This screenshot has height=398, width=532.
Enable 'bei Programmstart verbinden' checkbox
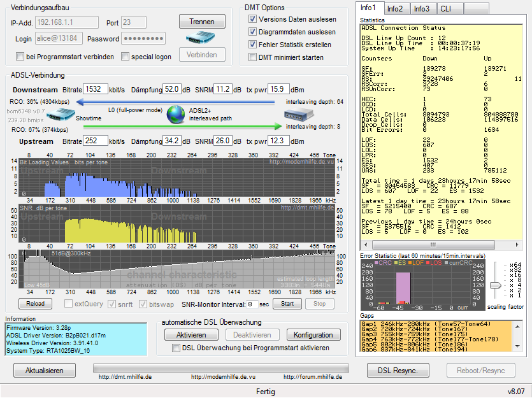pos(20,57)
